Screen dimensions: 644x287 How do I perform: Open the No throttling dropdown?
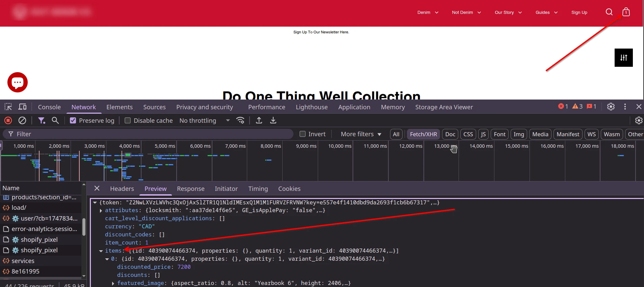[x=205, y=120]
